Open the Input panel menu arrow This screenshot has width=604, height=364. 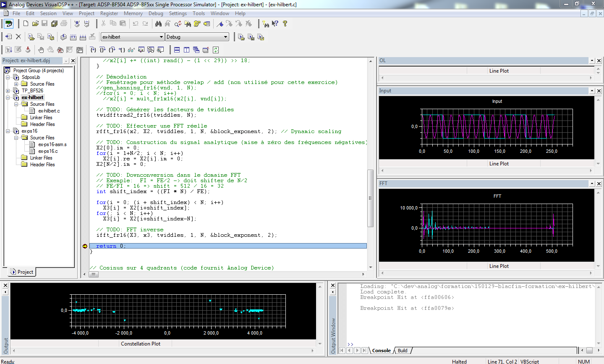pos(592,91)
